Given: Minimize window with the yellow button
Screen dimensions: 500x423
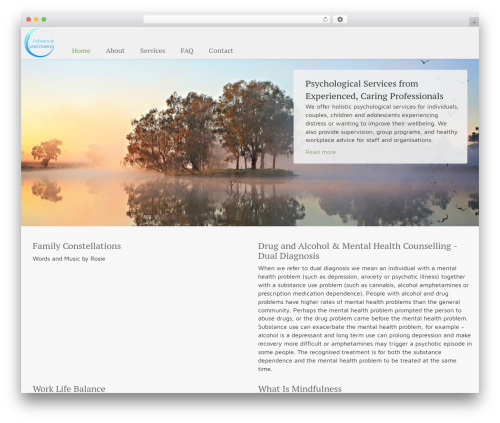Looking at the screenshot, I should [36, 19].
